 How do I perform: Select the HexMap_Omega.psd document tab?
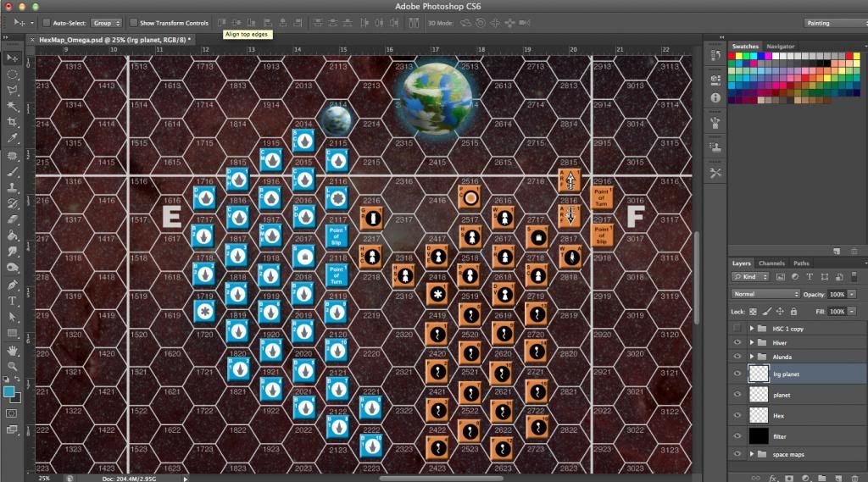(x=114, y=40)
